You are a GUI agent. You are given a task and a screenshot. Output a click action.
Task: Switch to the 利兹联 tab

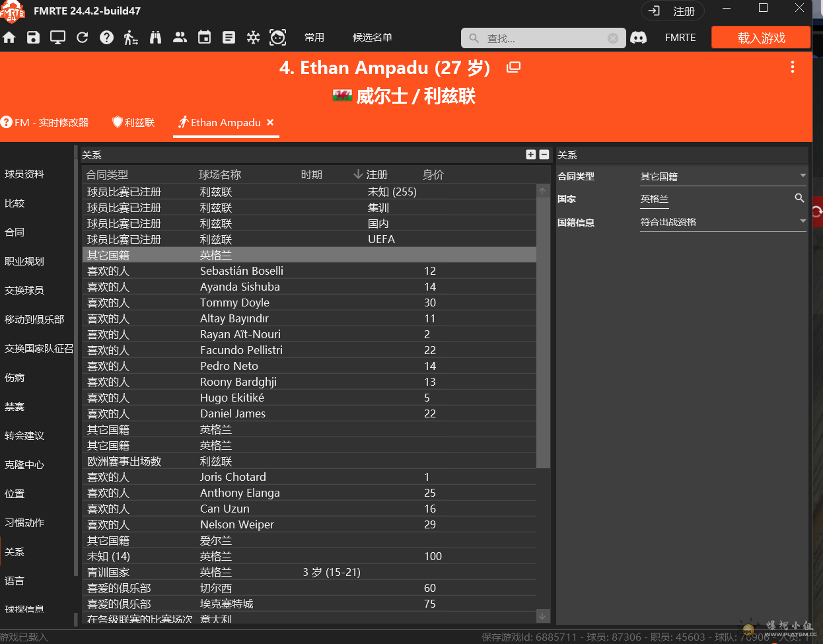tap(133, 122)
